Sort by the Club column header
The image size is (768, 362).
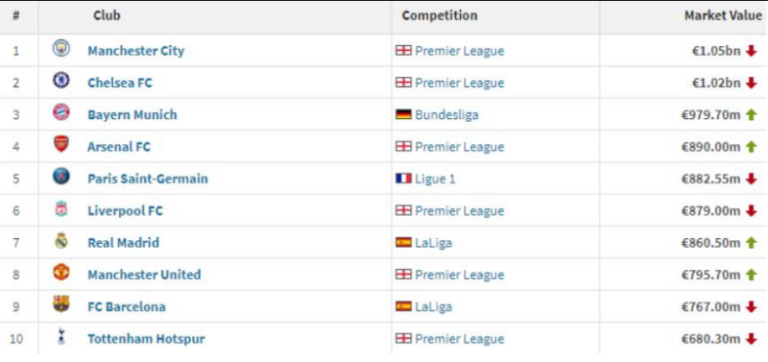107,16
